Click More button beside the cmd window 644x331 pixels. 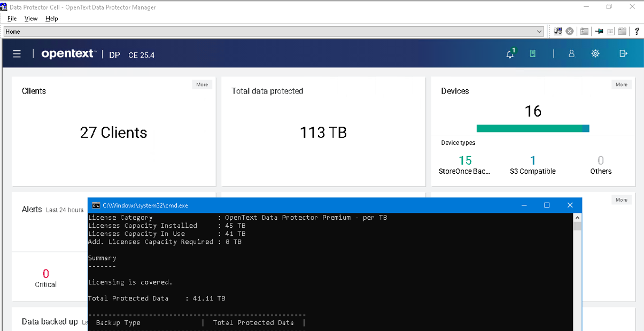(622, 200)
